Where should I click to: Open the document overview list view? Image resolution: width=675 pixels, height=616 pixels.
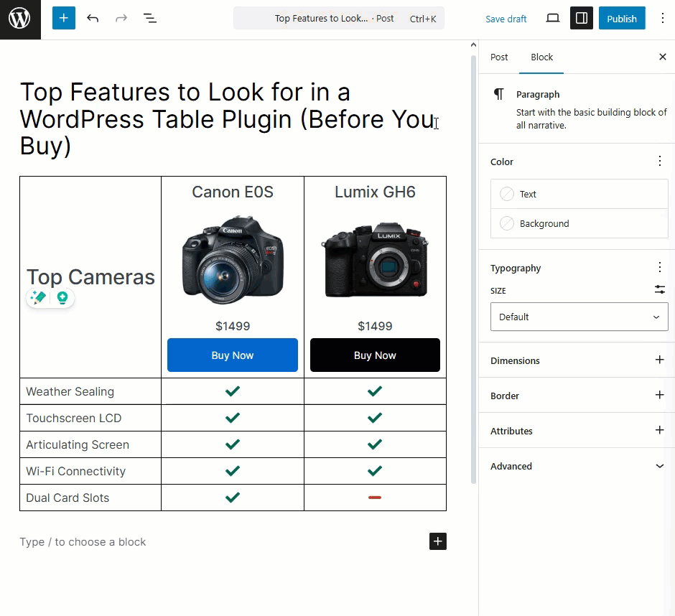click(x=150, y=18)
